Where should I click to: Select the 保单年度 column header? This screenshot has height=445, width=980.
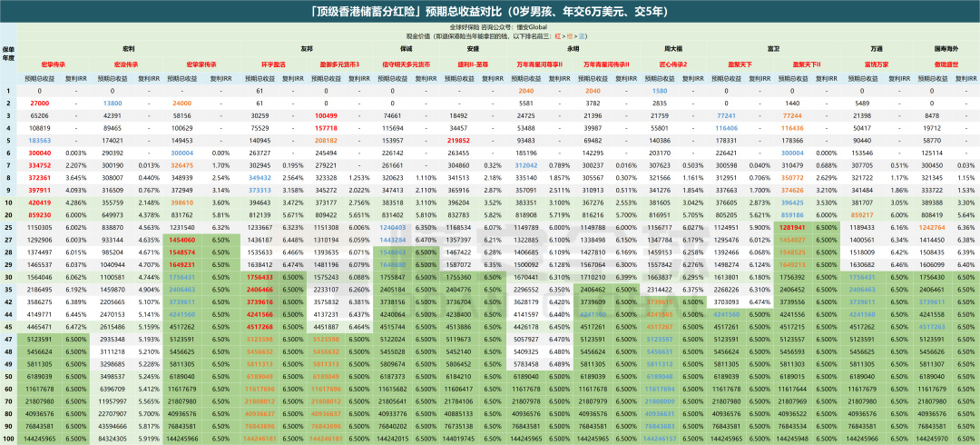pyautogui.click(x=8, y=53)
